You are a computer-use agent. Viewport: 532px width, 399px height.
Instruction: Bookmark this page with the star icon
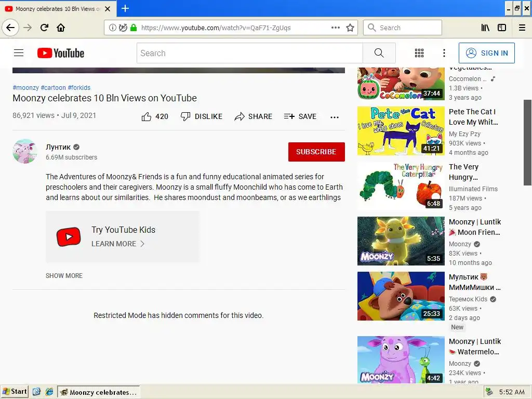[350, 28]
